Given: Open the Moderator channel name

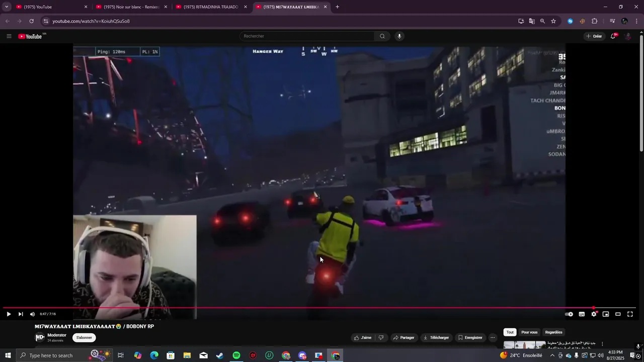Looking at the screenshot, I should (57, 335).
